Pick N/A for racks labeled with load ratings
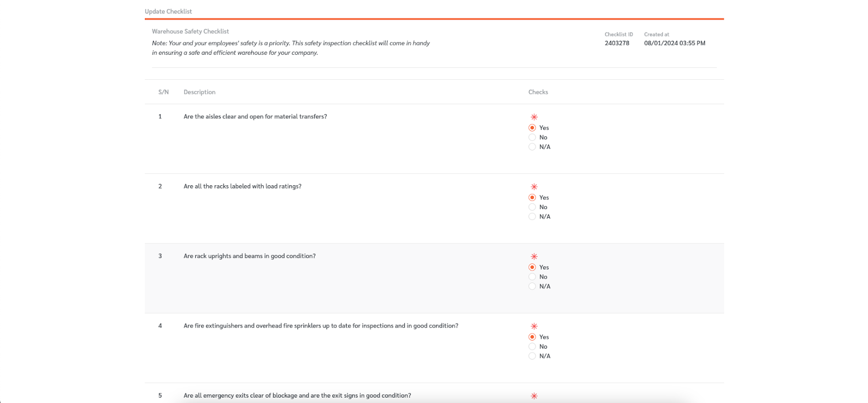 point(532,217)
